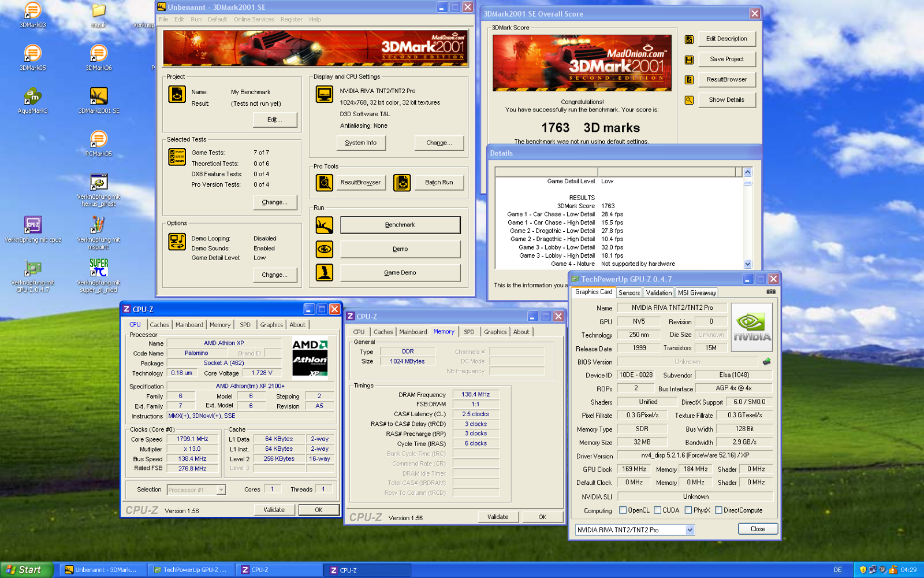Click the System Info button
The height and width of the screenshot is (578, 924).
tap(361, 143)
